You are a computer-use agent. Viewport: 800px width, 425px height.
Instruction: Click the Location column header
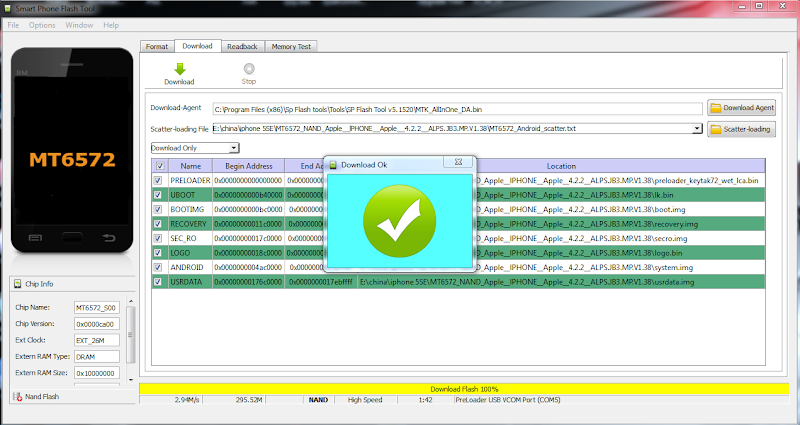561,166
